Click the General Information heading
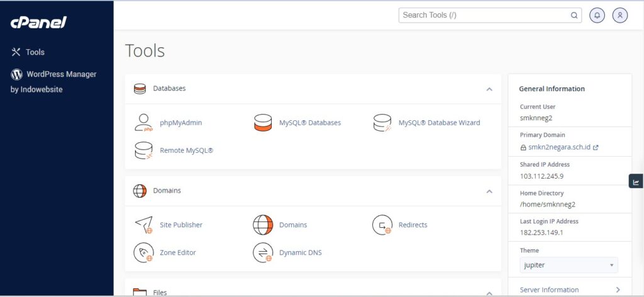Screen dimensions: 644x297 552,89
